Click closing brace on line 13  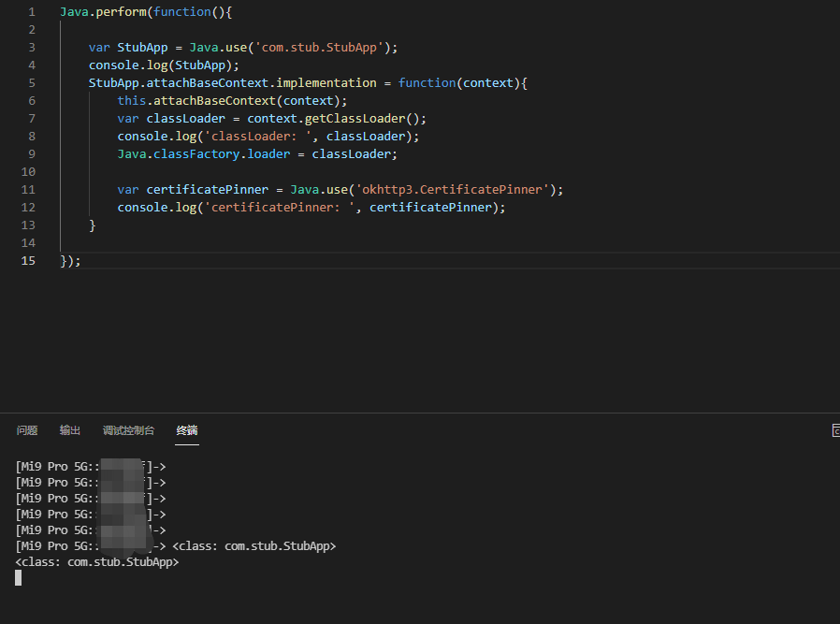click(93, 225)
